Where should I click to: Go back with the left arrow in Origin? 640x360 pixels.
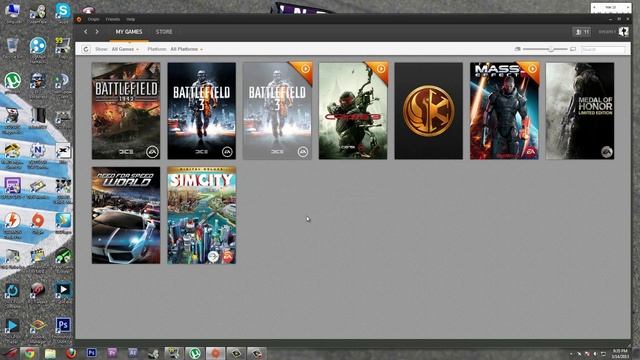click(85, 31)
